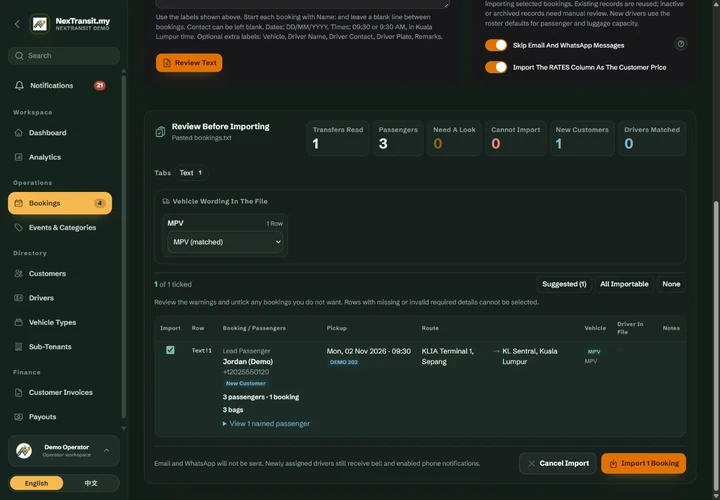Click the Need A Look stat card
720x500 pixels.
pyautogui.click(x=454, y=138)
